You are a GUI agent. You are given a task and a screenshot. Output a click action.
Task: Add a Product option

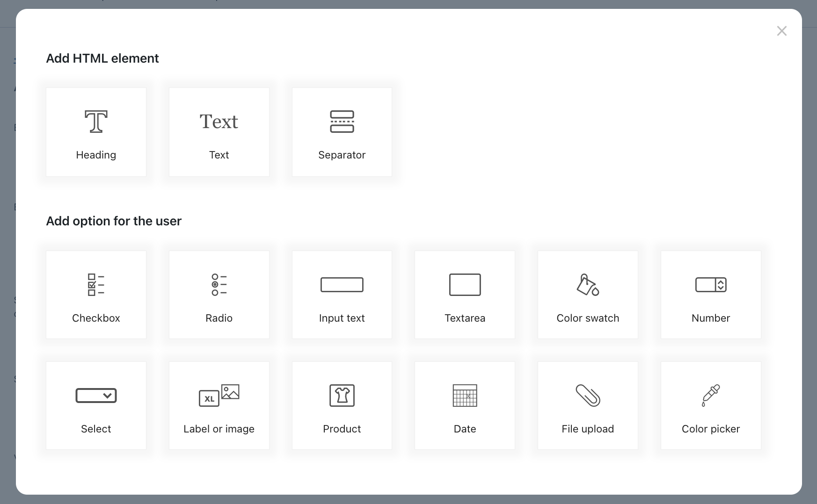point(342,405)
